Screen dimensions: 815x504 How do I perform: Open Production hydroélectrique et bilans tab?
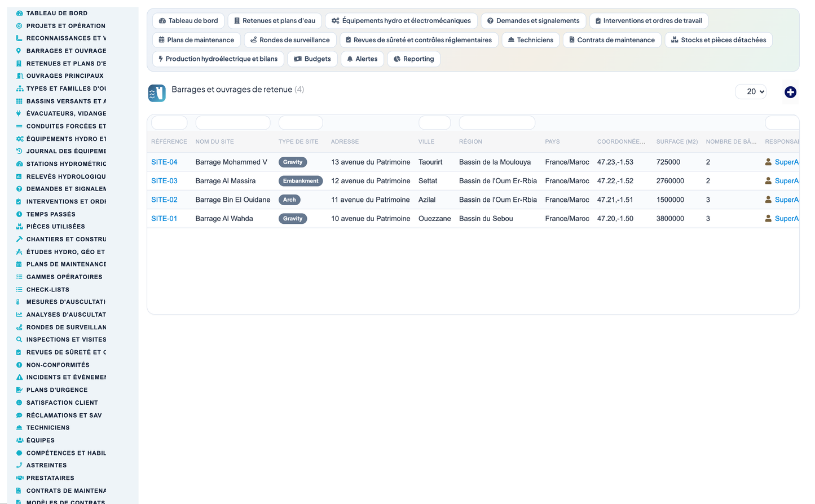[x=218, y=59]
